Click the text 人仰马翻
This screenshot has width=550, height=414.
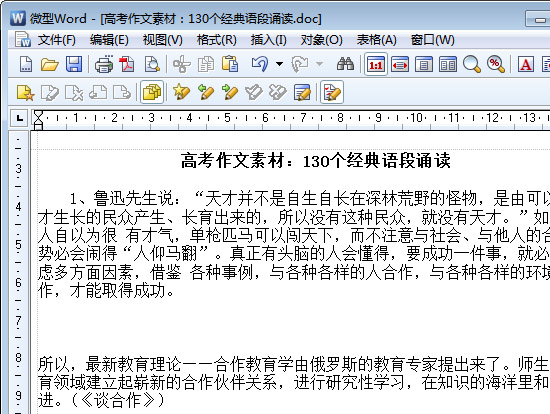[166, 253]
